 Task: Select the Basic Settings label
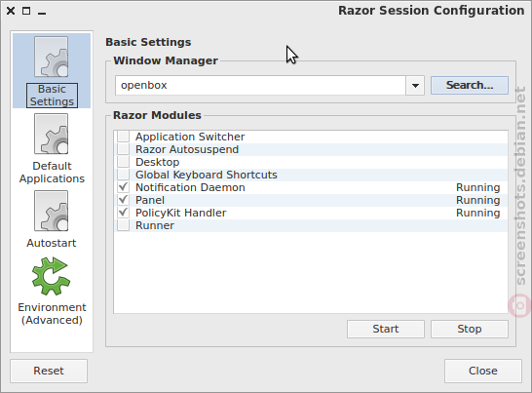52,96
